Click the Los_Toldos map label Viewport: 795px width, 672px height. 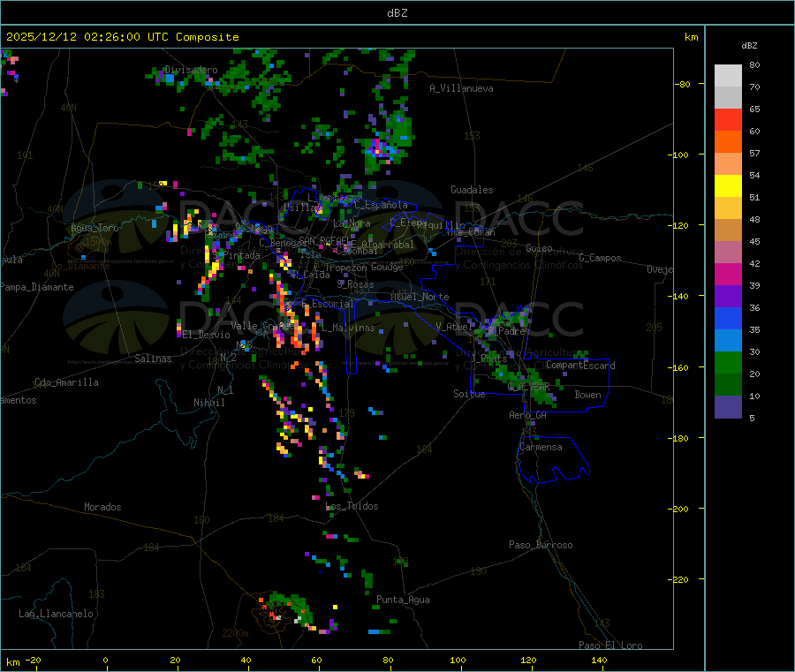[352, 506]
